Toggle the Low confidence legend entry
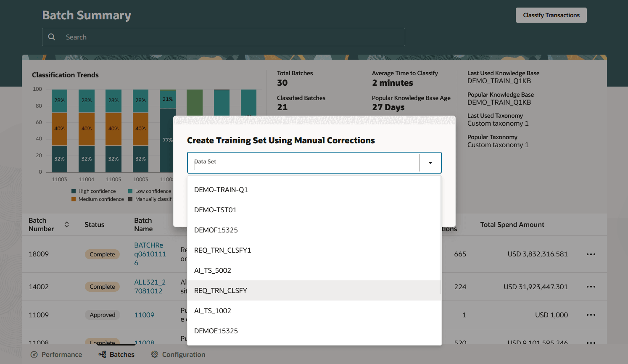This screenshot has height=364, width=628. [x=131, y=191]
